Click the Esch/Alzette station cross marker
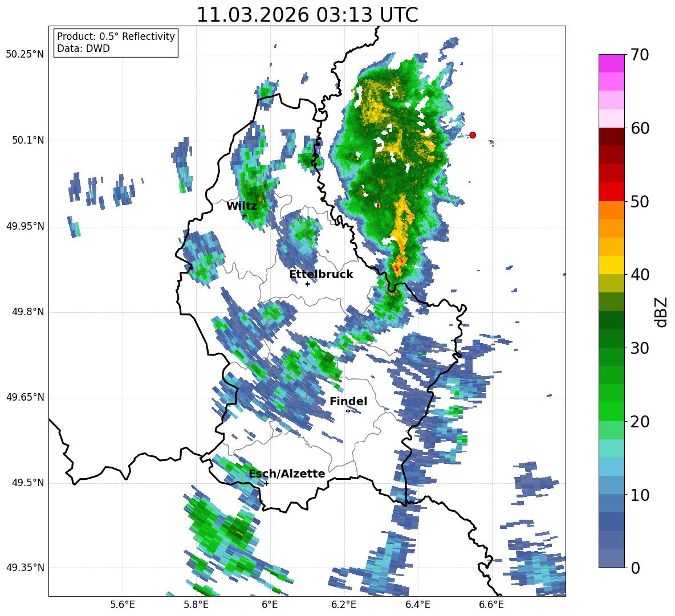The image size is (675, 616). coord(266,483)
